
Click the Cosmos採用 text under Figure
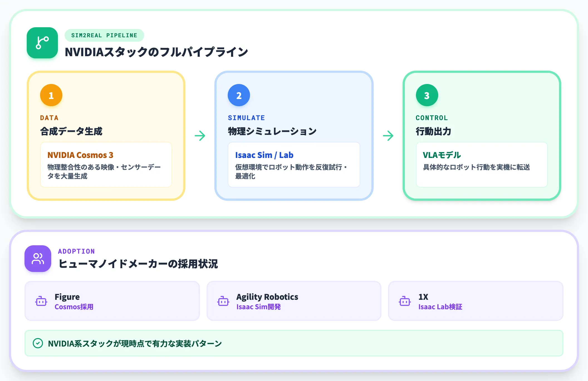coord(74,307)
